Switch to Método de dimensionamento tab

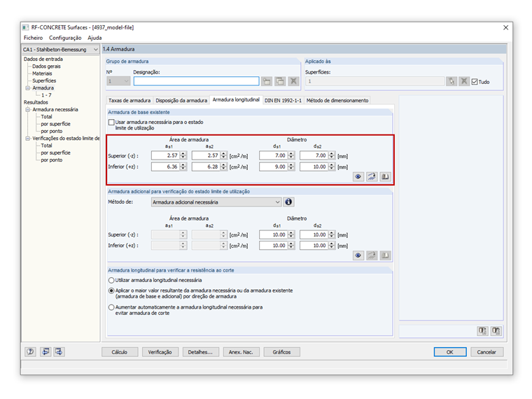(x=337, y=100)
